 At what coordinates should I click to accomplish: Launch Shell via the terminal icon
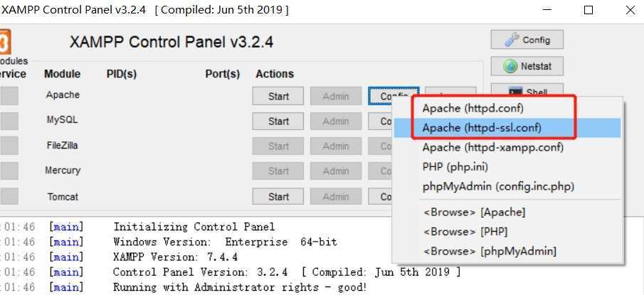coord(527,91)
